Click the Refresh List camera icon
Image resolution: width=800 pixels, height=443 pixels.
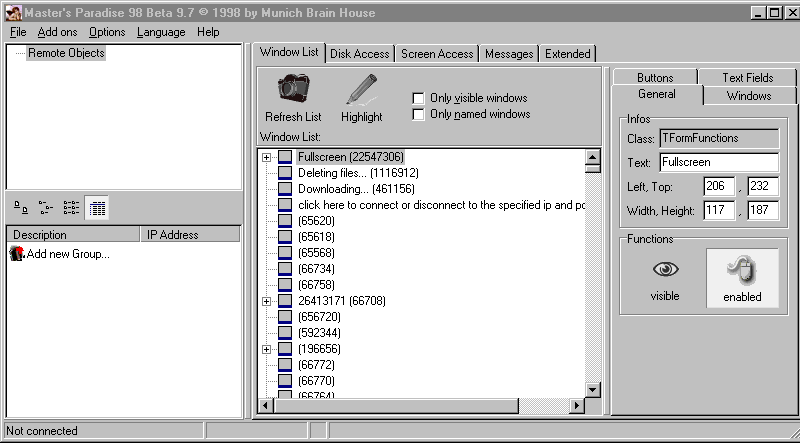pos(293,89)
